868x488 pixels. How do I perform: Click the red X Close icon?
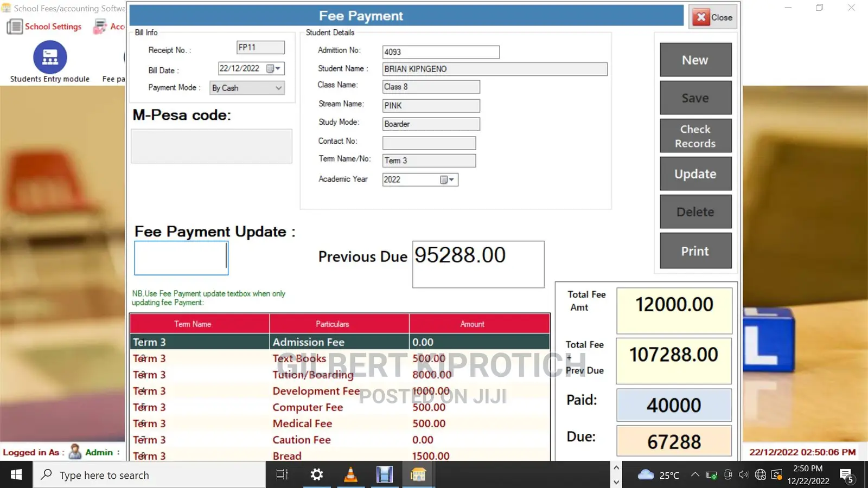[701, 17]
